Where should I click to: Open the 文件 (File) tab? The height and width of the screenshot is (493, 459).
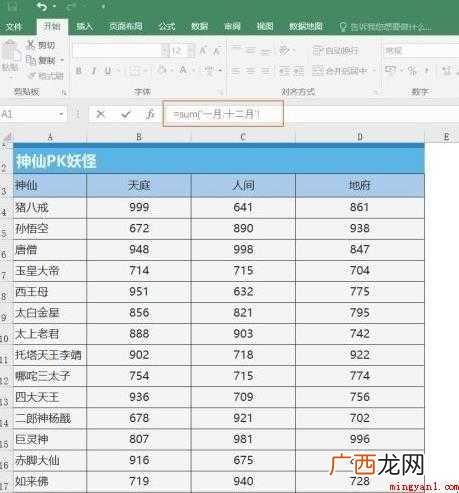point(14,26)
